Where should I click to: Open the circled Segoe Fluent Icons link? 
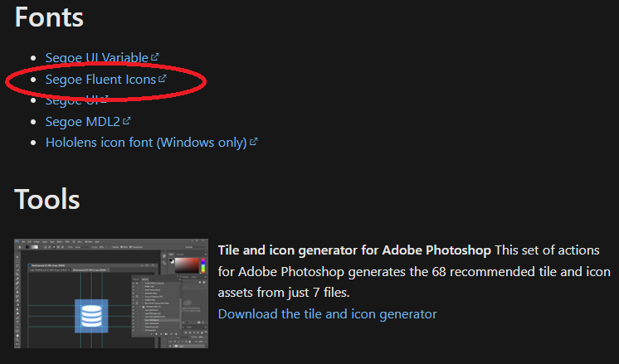100,80
